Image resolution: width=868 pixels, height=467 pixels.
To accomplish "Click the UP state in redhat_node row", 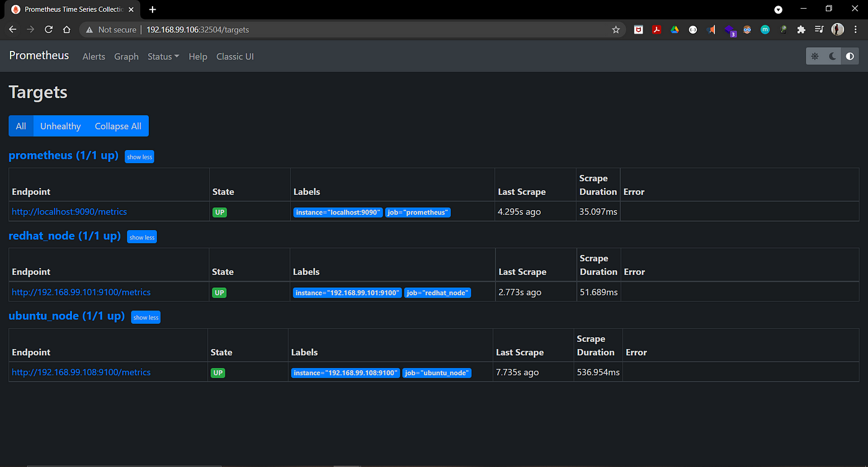I will pos(219,292).
